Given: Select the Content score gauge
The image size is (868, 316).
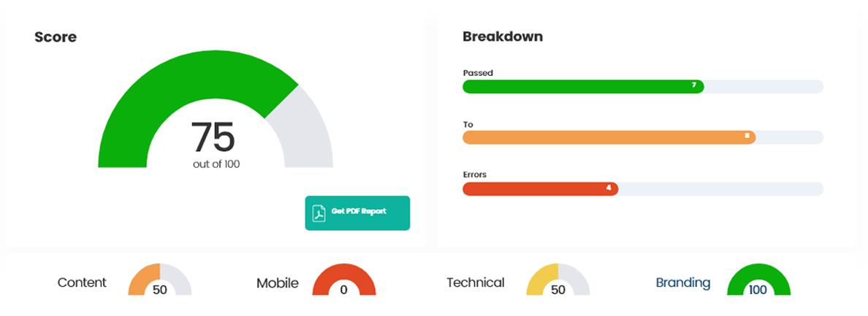Looking at the screenshot, I should 160,280.
